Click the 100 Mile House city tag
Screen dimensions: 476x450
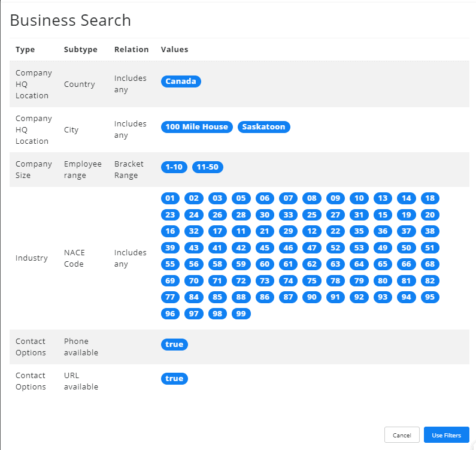[x=197, y=127]
